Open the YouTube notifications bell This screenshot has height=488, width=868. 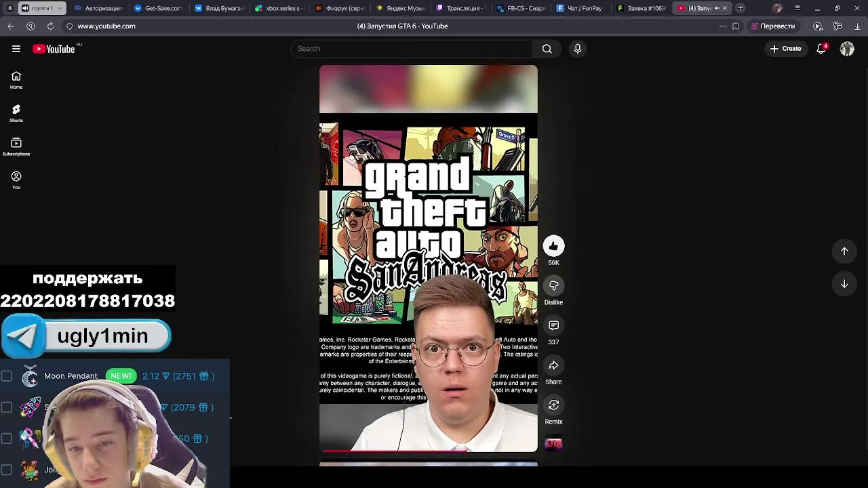[x=821, y=49]
